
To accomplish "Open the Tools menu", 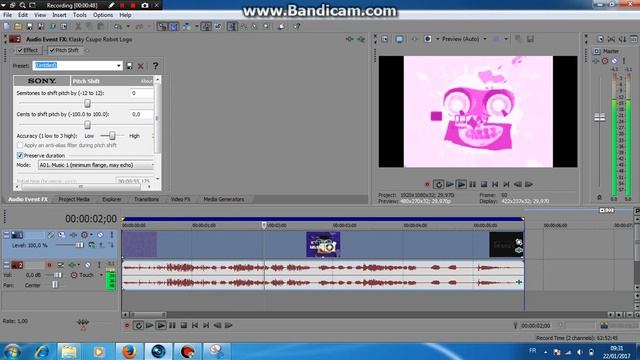I will (x=80, y=15).
